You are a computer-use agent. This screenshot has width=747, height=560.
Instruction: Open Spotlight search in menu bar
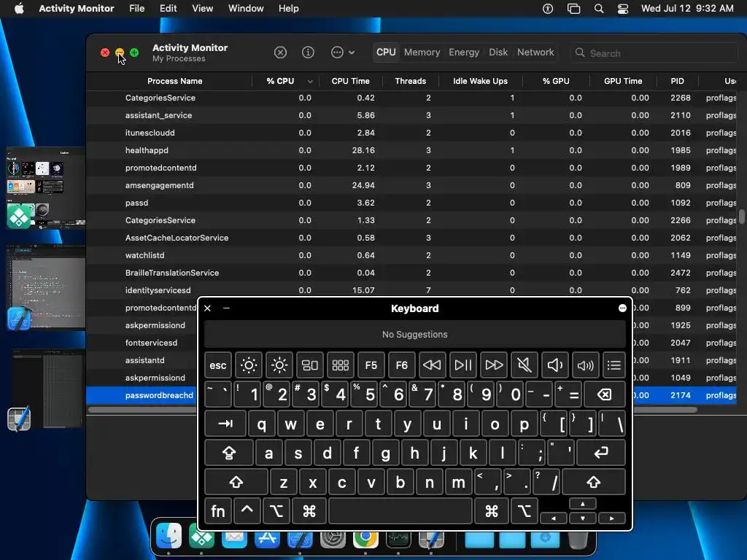coord(599,9)
